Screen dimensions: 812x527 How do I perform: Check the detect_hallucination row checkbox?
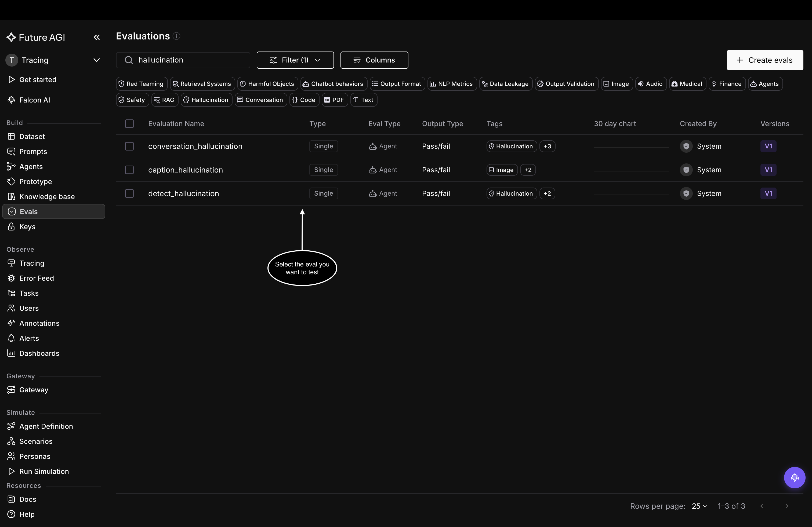(129, 193)
